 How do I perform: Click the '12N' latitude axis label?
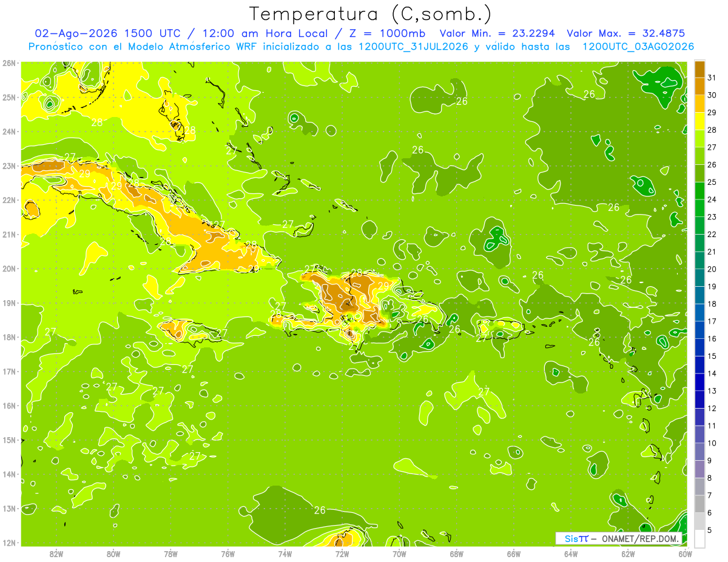tap(8, 543)
